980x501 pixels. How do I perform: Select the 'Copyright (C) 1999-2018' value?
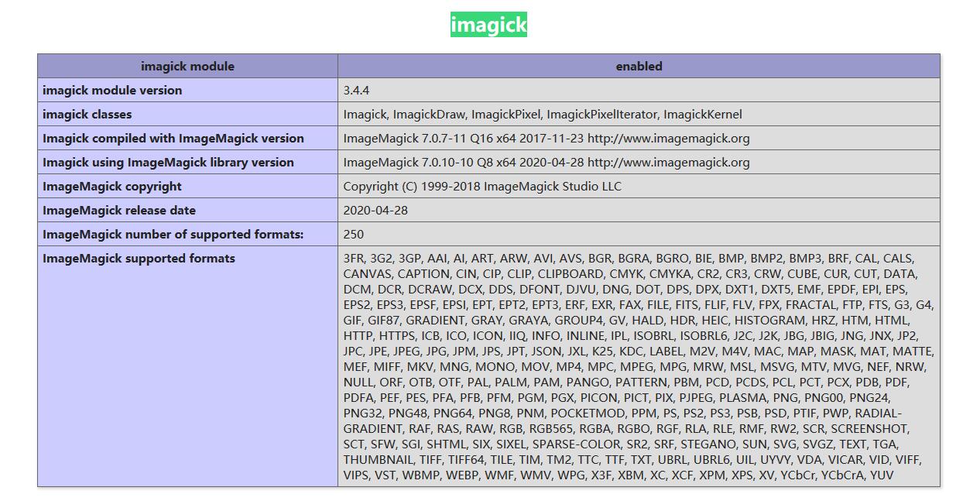click(x=482, y=187)
